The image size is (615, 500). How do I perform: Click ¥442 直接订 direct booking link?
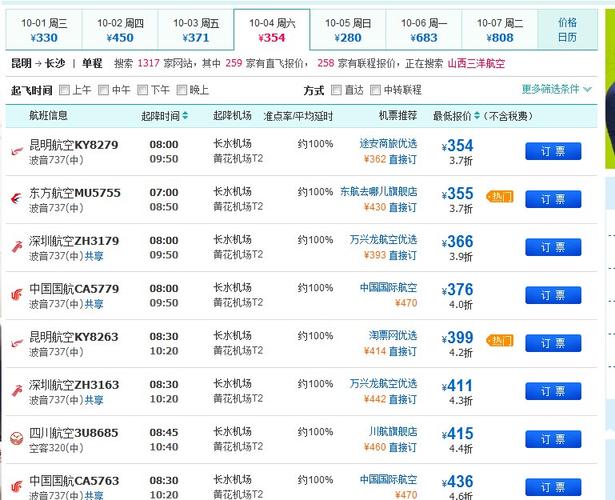click(390, 399)
